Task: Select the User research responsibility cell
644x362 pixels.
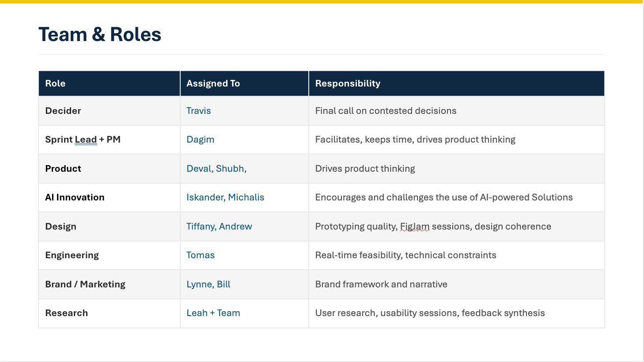Action: [x=430, y=313]
